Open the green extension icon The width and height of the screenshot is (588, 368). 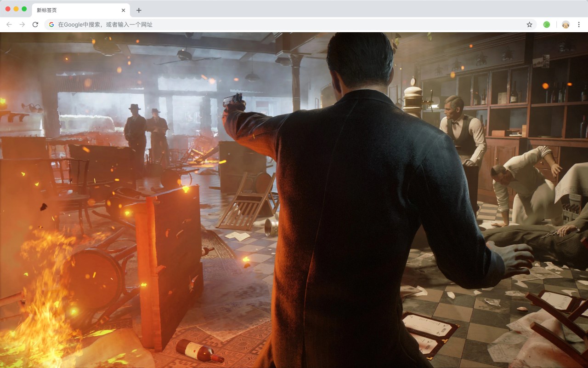[547, 24]
